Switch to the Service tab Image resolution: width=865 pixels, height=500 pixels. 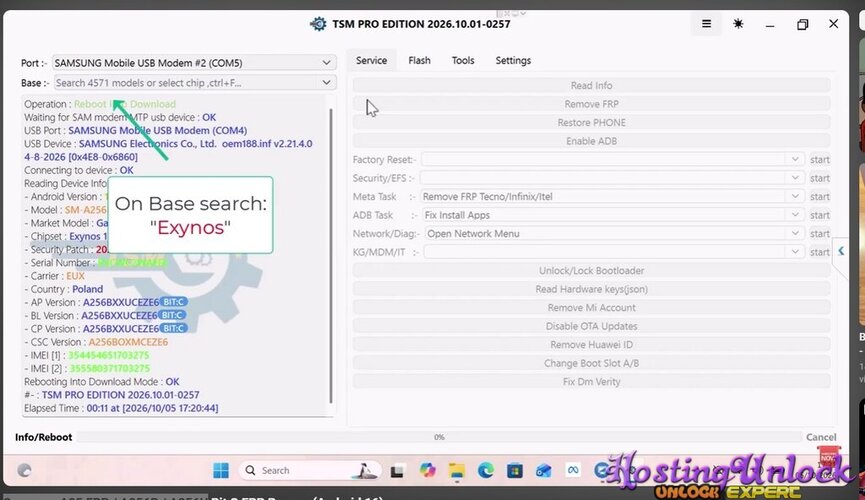[x=371, y=60]
